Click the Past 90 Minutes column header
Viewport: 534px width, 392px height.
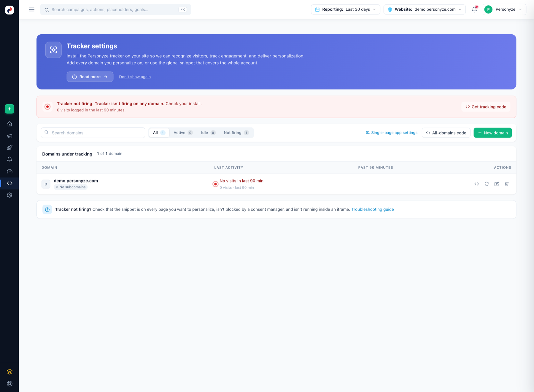[376, 168]
